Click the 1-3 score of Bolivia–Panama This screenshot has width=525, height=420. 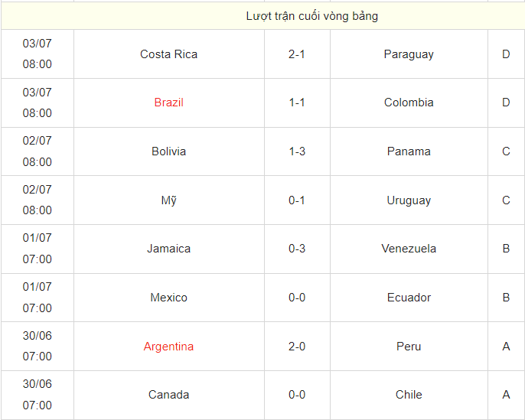297,151
